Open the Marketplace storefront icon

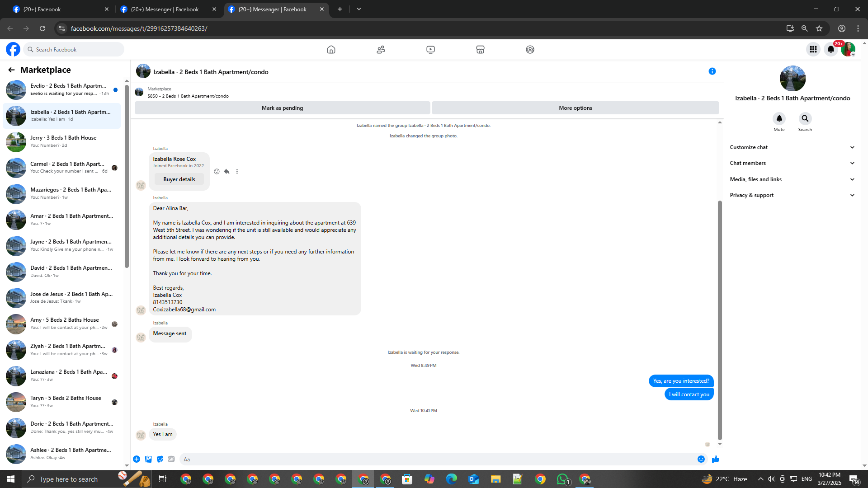(480, 50)
